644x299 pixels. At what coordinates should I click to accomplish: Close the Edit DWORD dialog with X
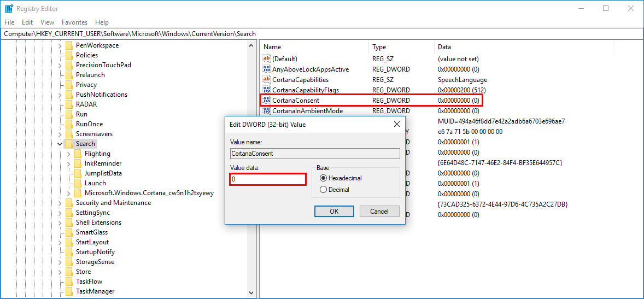pos(396,124)
